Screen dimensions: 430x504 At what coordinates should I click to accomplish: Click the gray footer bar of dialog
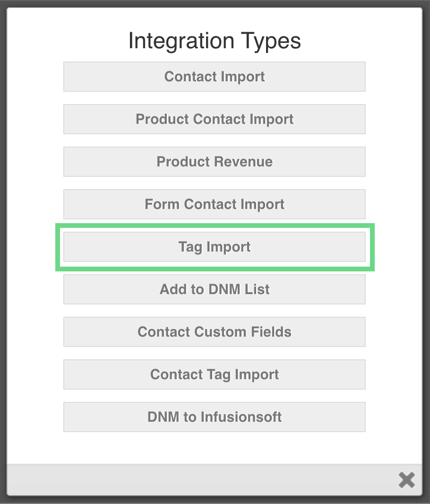[x=198, y=480]
